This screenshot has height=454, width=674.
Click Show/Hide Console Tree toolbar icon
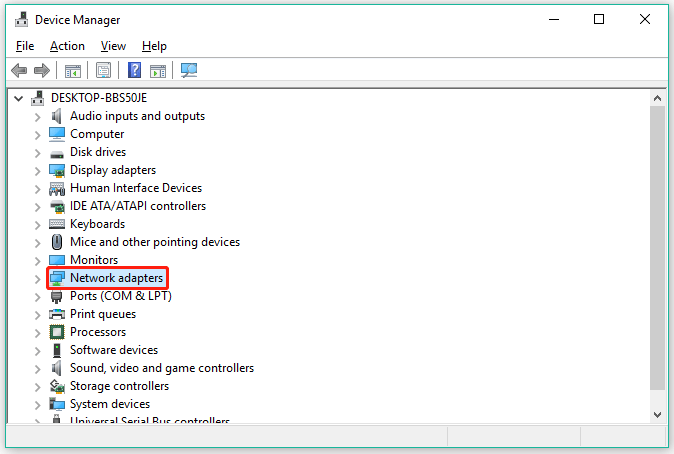coord(72,70)
